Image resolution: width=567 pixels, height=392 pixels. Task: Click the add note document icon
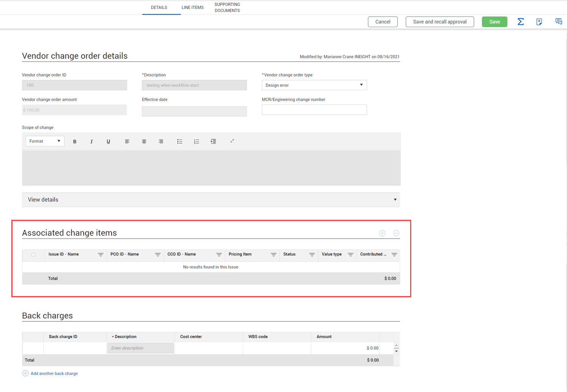coord(539,22)
